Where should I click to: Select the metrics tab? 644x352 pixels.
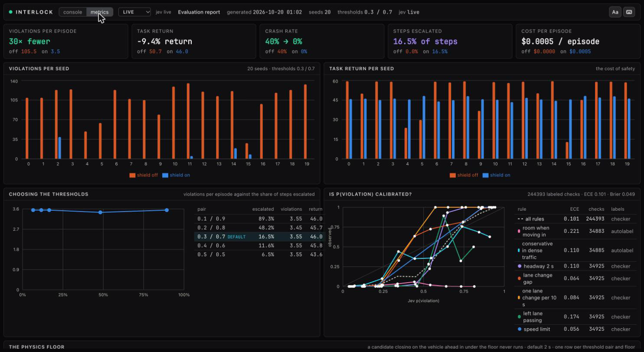tap(100, 12)
